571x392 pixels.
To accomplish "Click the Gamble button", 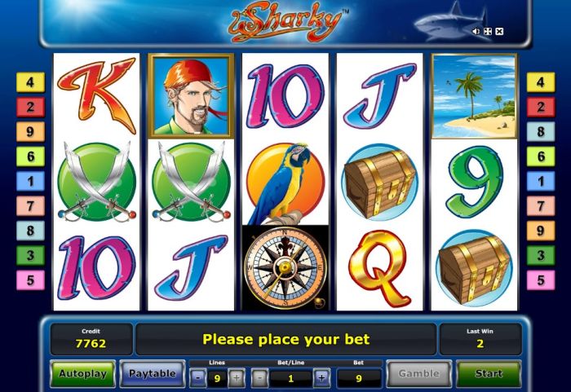I will [x=418, y=374].
